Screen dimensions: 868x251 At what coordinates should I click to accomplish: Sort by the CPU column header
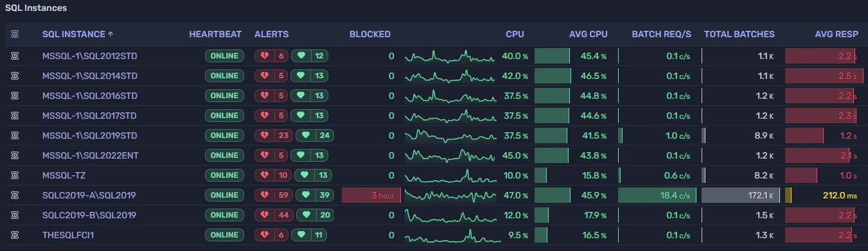tap(515, 34)
